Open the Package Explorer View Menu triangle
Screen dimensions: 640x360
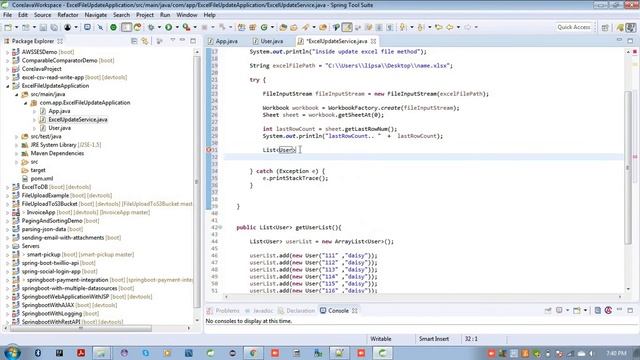[x=173, y=40]
